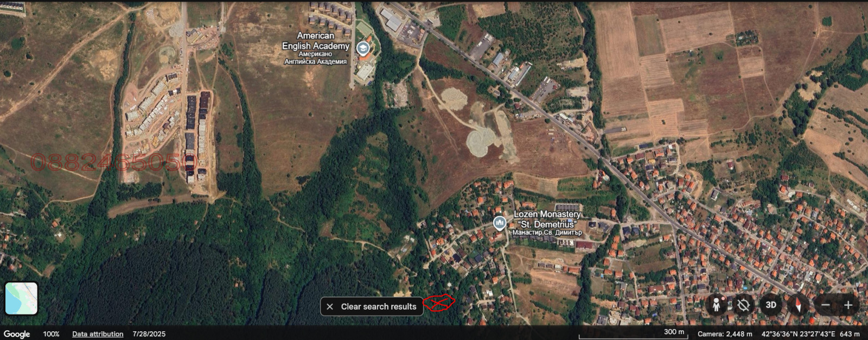The image size is (868, 340).
Task: Click the camera altitude readout
Action: (725, 334)
